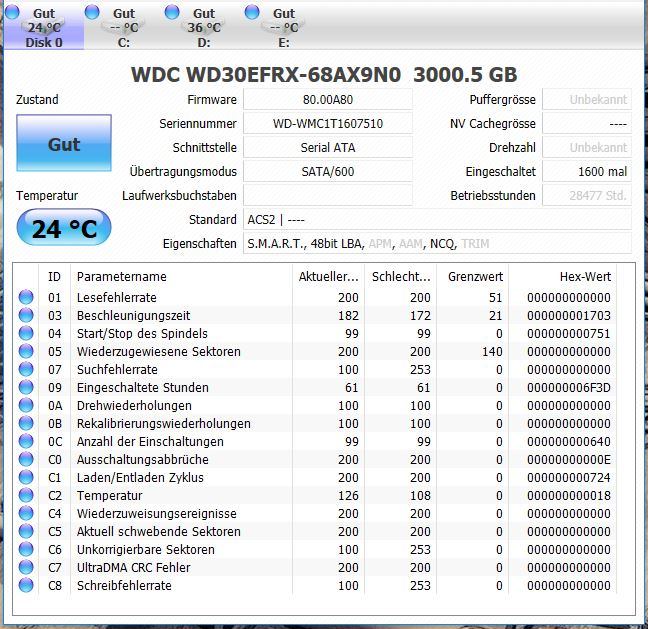
Task: Switch to the D: drive tab at 36 °C
Action: (204, 28)
